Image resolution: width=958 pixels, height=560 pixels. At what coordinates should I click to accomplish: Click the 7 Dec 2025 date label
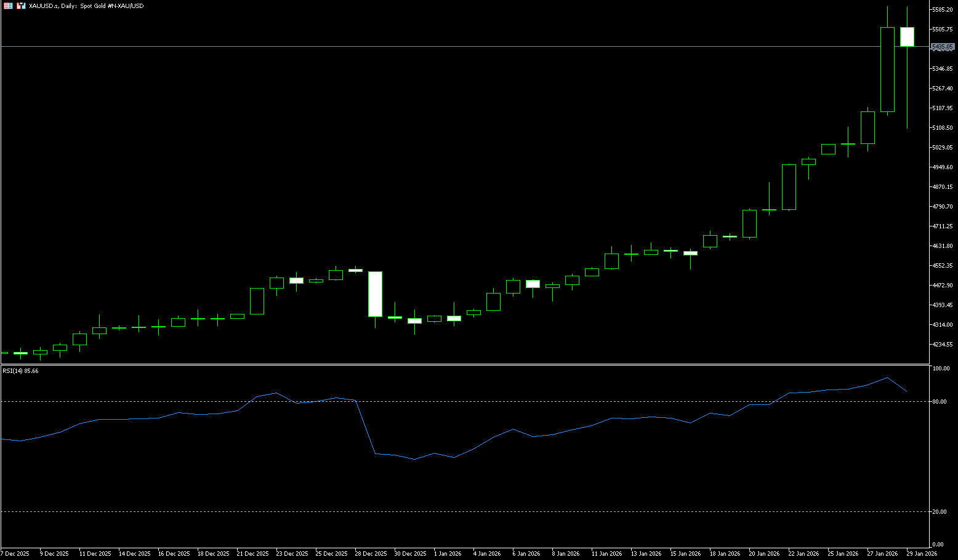tap(15, 554)
